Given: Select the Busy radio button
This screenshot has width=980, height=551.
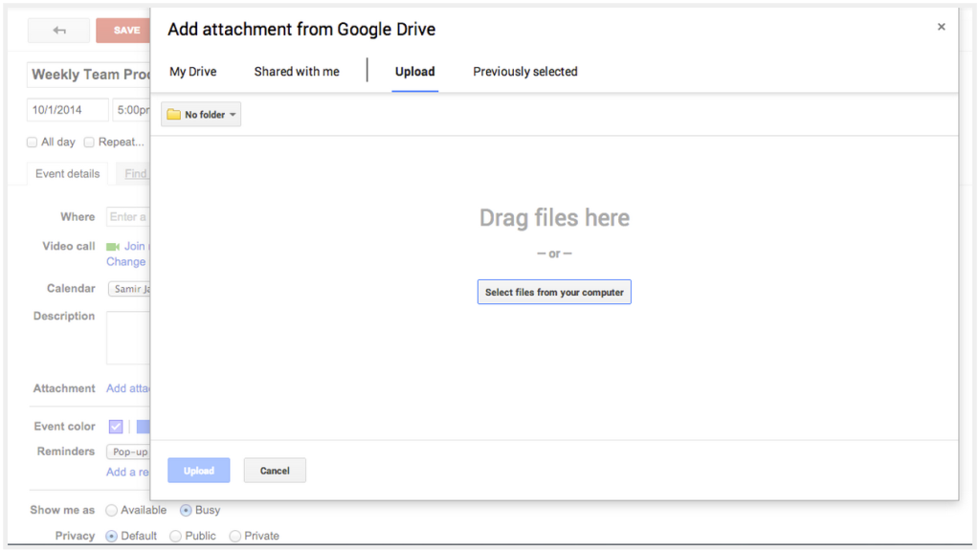Looking at the screenshot, I should (186, 511).
